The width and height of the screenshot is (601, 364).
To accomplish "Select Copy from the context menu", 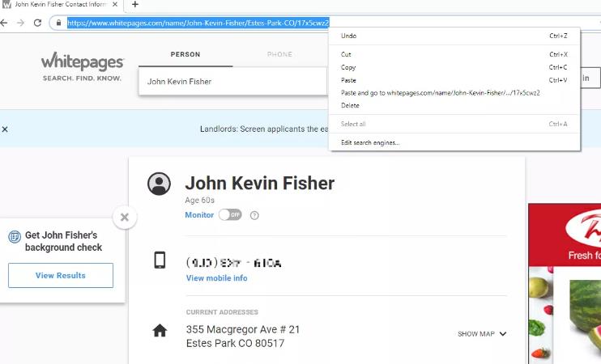I will (348, 67).
